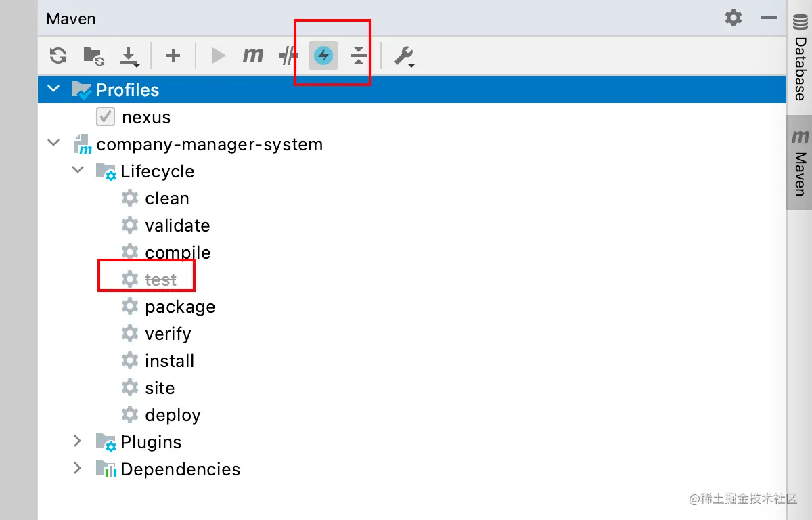Screen dimensions: 812x520
Task: Click the gear icon beside validate
Action: coord(130,225)
